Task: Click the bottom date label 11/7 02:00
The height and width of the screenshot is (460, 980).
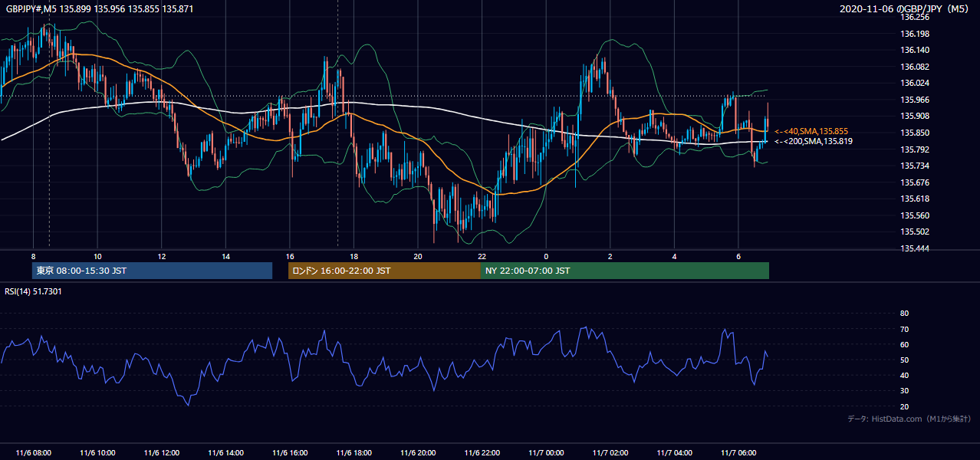Action: tap(610, 453)
